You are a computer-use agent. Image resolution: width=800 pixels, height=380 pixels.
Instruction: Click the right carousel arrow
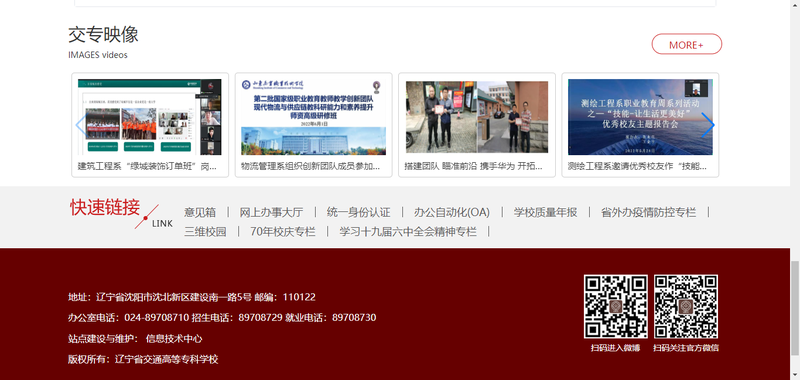pos(708,125)
